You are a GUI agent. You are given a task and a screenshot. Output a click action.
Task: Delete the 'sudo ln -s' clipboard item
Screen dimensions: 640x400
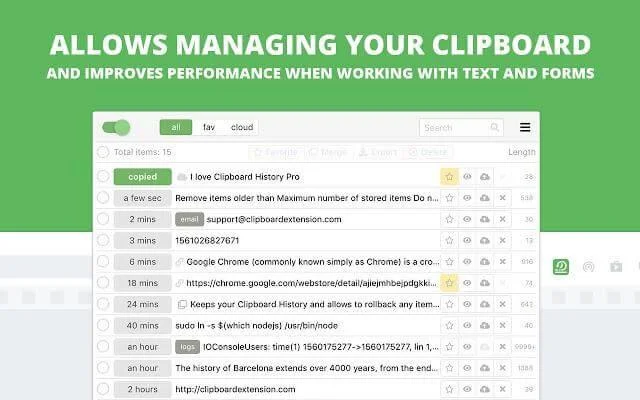click(x=502, y=325)
